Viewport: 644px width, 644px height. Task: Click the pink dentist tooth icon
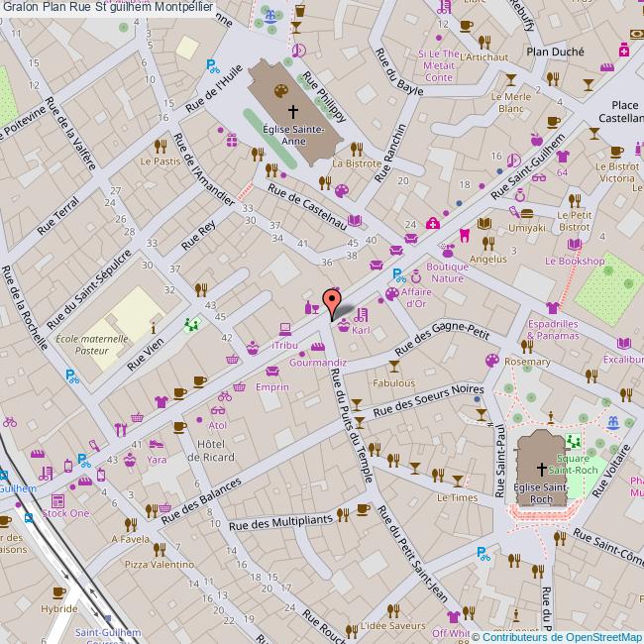[463, 236]
